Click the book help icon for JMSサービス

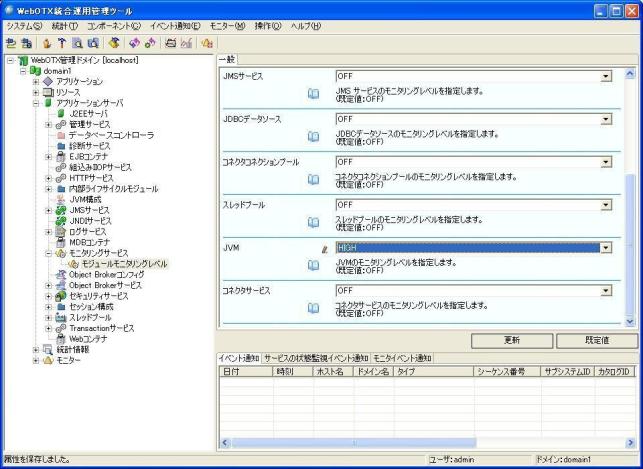click(x=313, y=93)
